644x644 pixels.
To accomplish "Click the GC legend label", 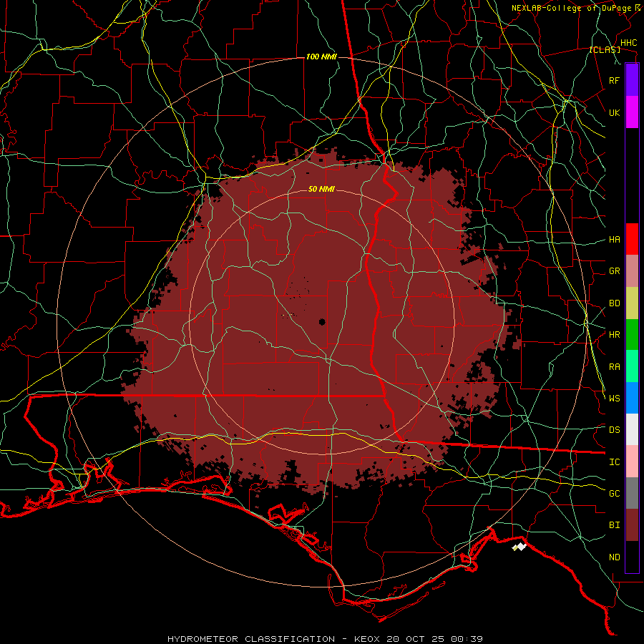I will [615, 493].
